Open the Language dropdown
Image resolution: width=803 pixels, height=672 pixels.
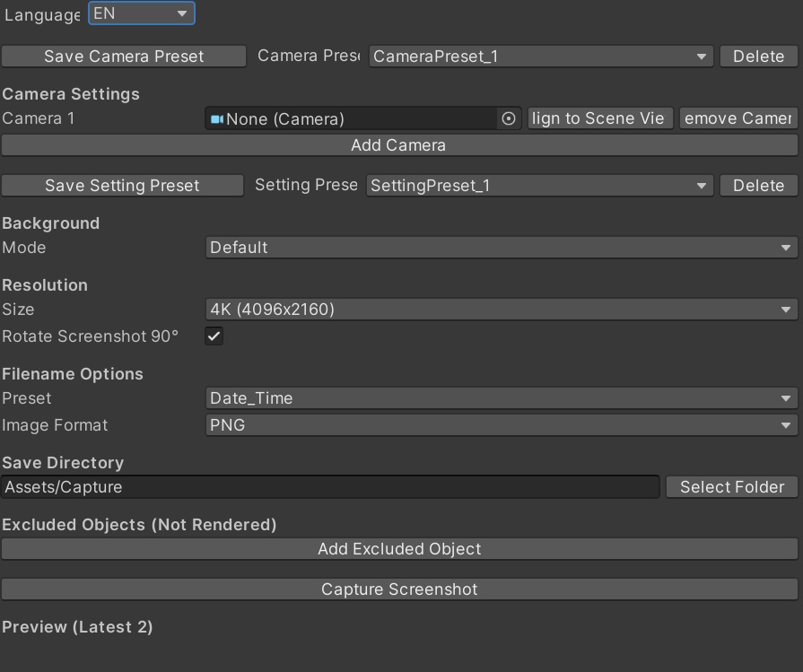(142, 13)
